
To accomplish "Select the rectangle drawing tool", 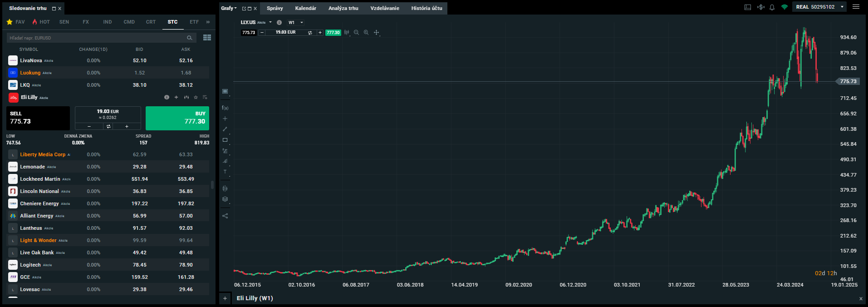I will tap(225, 140).
